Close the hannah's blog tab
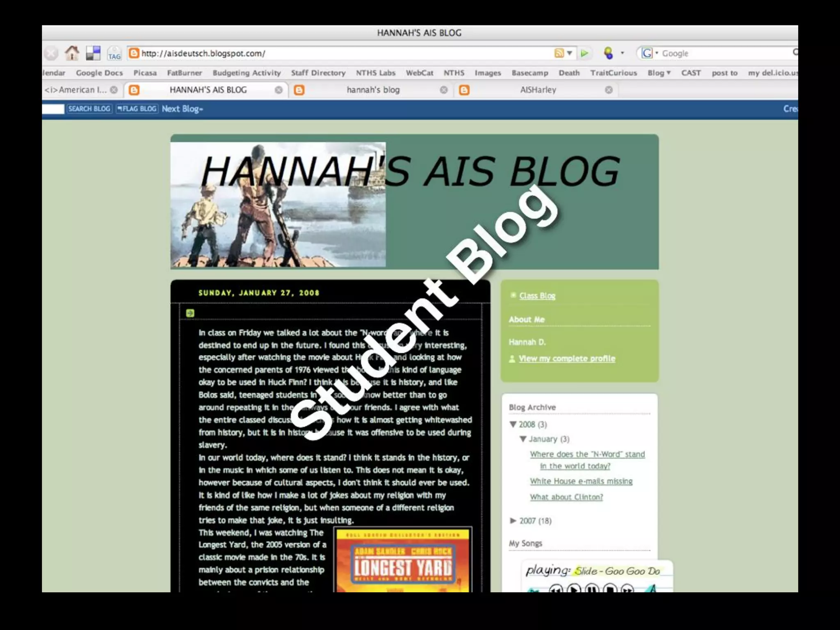The height and width of the screenshot is (630, 840). (x=444, y=90)
